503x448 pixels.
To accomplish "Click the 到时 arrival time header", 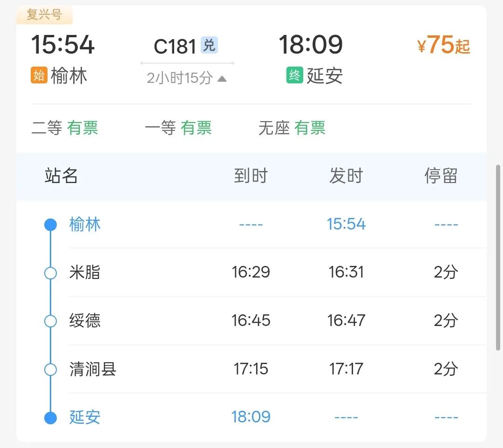I will (x=251, y=176).
